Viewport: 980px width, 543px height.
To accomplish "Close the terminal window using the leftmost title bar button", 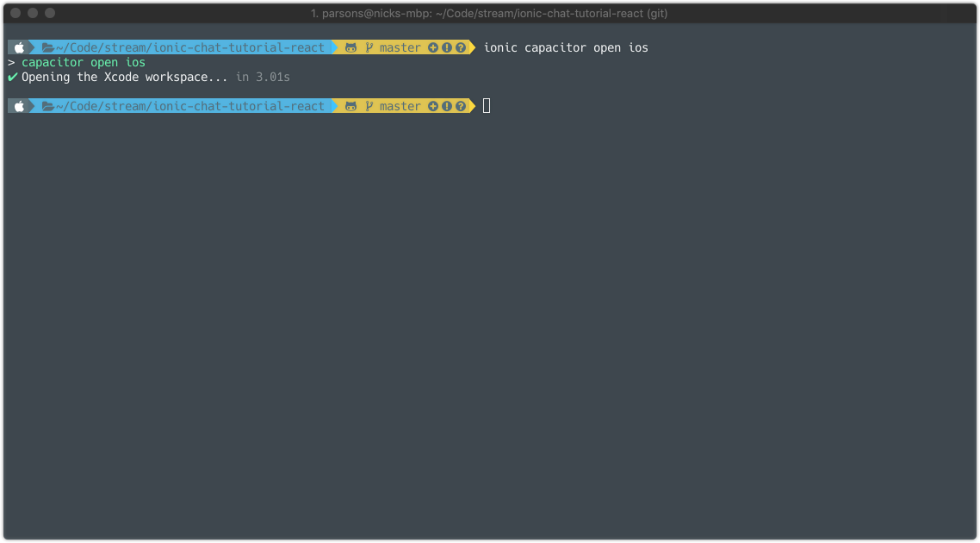I will 16,13.
